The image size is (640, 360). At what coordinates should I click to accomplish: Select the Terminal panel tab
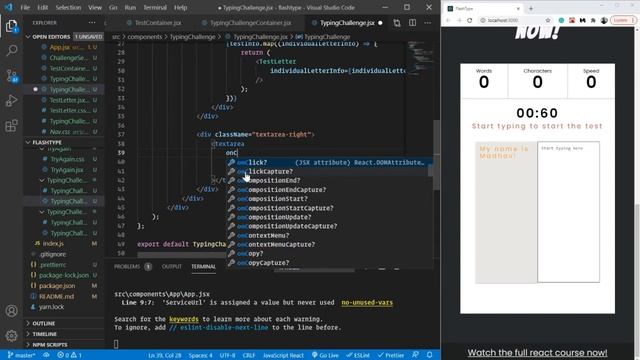click(x=203, y=267)
